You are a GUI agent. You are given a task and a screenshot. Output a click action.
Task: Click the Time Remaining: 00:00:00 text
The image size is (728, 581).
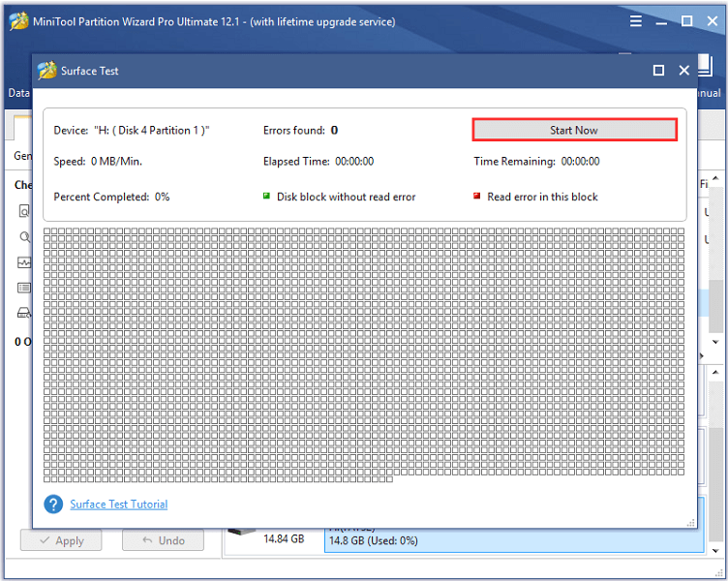(x=536, y=161)
